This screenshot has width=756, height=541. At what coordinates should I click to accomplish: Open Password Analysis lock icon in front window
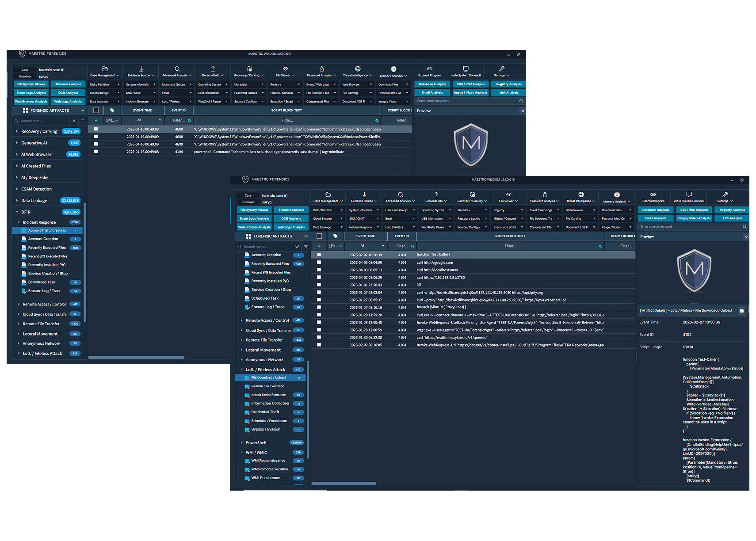click(x=545, y=194)
